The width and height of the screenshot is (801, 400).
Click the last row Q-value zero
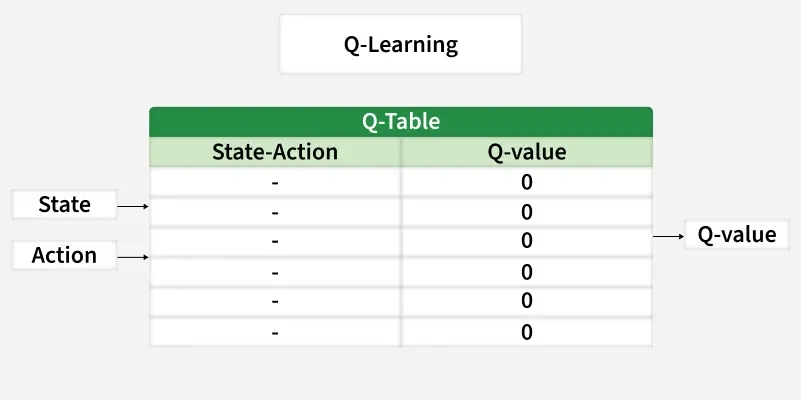click(x=526, y=332)
